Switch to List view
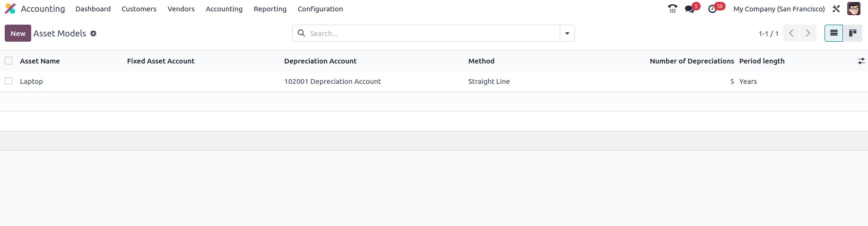This screenshot has height=226, width=868. click(x=834, y=33)
